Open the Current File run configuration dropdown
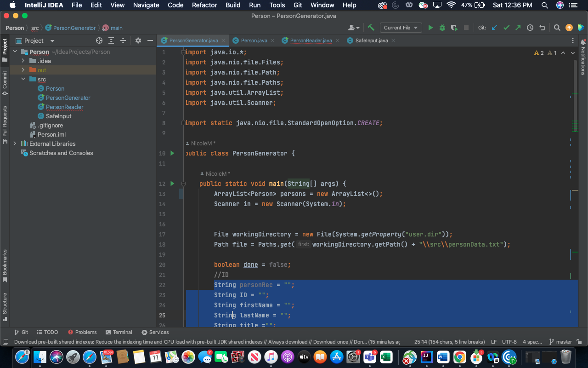The image size is (588, 368). point(401,28)
